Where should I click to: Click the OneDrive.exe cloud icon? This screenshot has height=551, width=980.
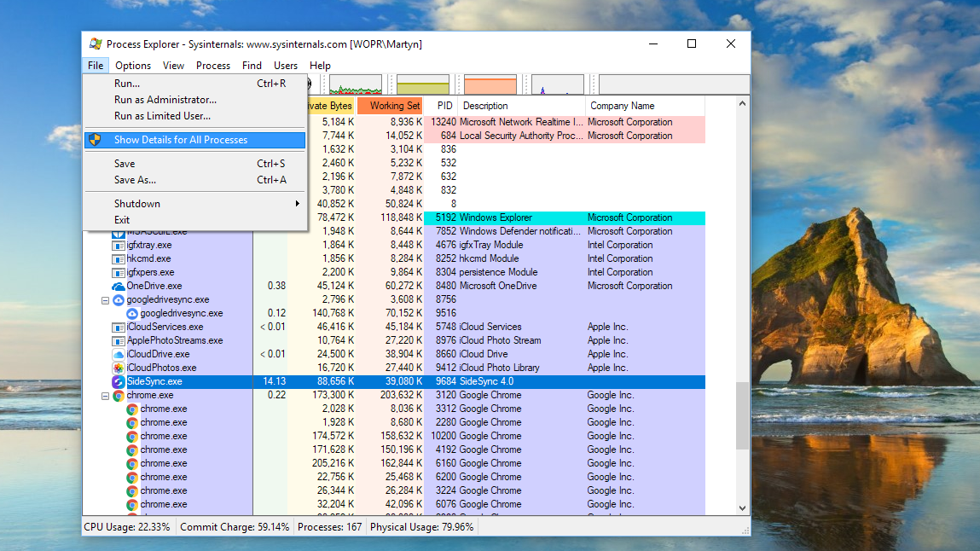(119, 286)
